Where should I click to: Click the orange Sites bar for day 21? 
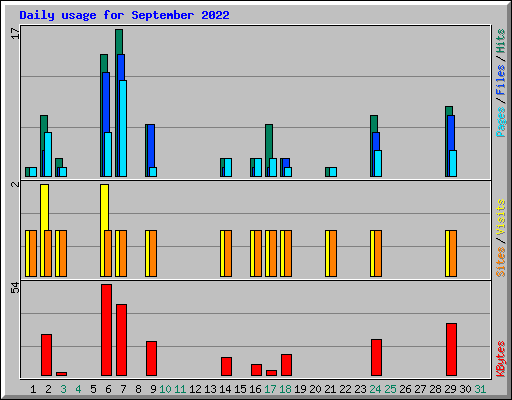click(333, 253)
